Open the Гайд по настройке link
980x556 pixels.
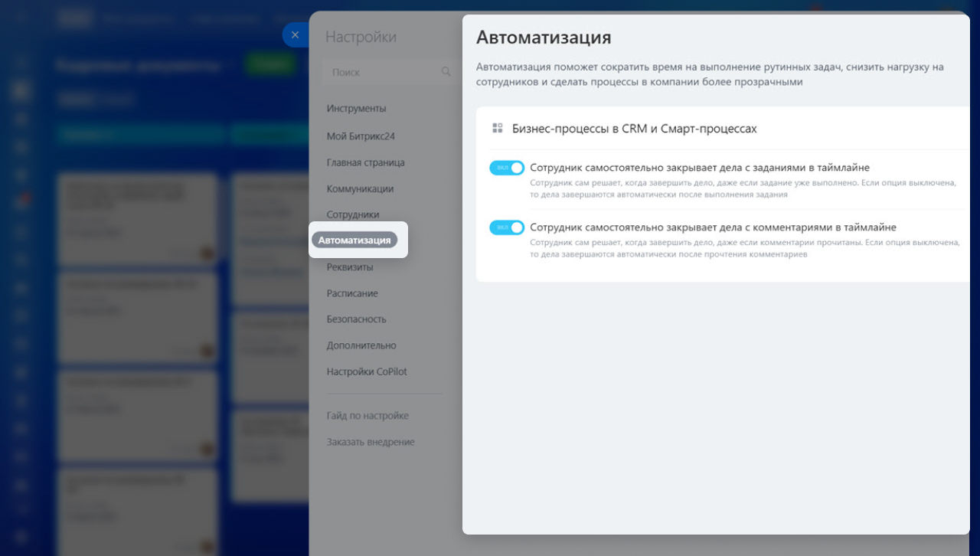tap(367, 416)
